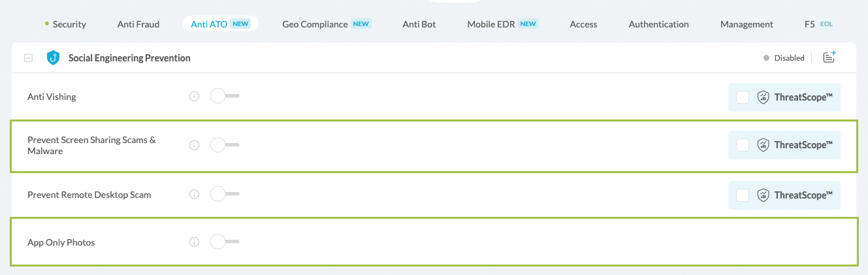Check ThreatScope box for Anti Vishing

point(743,97)
